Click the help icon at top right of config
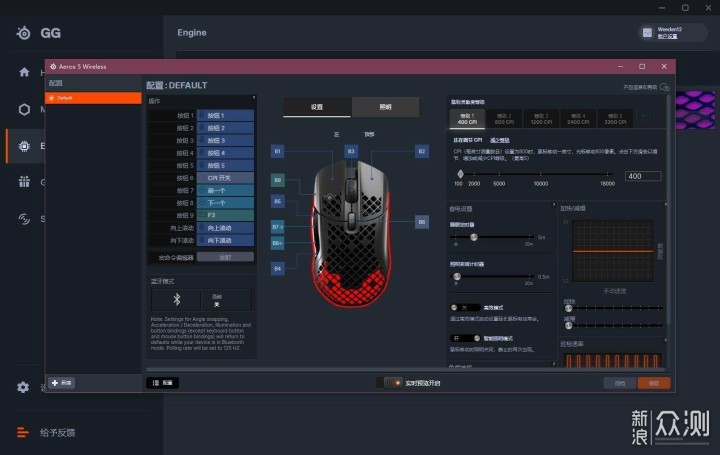Viewport: 720px width, 455px height. point(664,87)
